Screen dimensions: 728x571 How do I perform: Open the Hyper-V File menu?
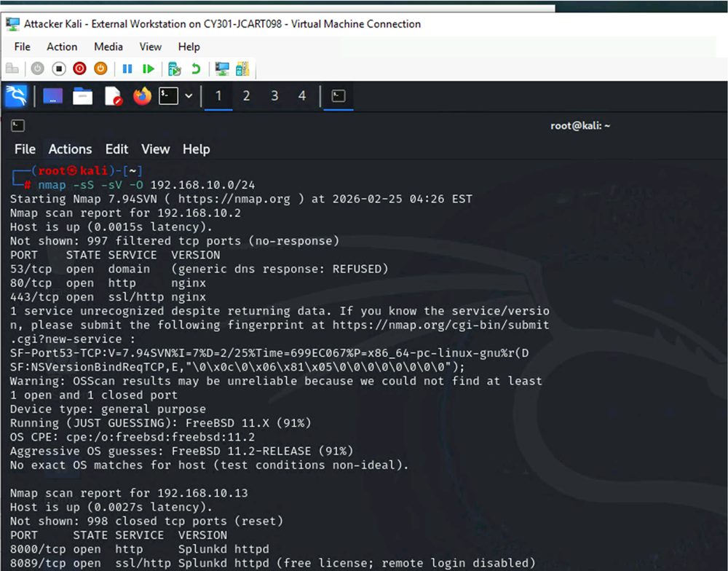[23, 47]
